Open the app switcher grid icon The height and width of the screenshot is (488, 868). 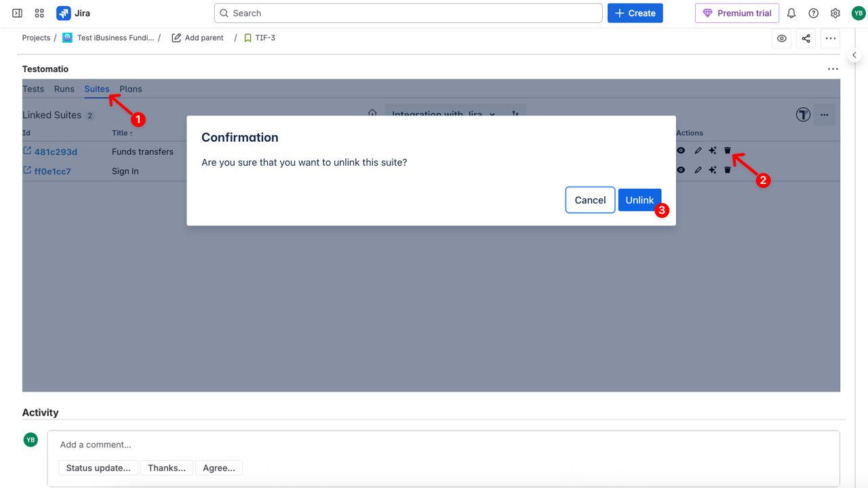(x=39, y=13)
